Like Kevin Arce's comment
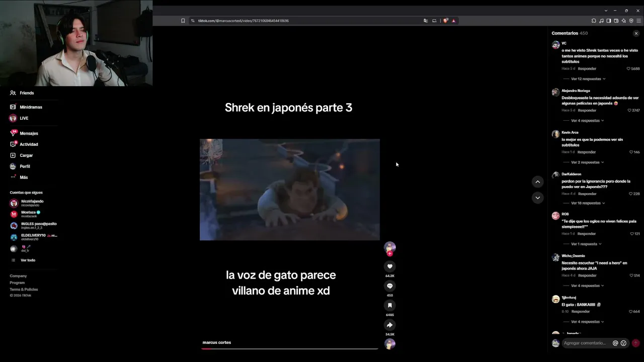The width and height of the screenshot is (644, 362). (631, 152)
